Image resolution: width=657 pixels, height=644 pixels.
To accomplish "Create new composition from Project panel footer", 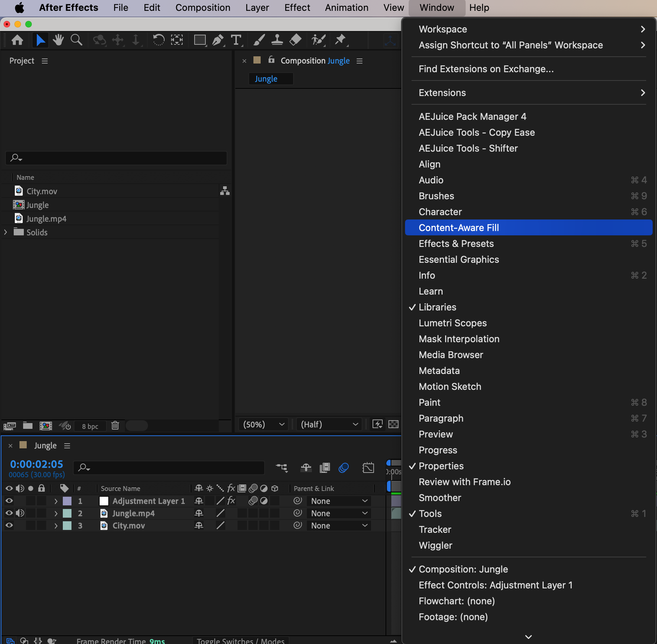I will point(45,426).
